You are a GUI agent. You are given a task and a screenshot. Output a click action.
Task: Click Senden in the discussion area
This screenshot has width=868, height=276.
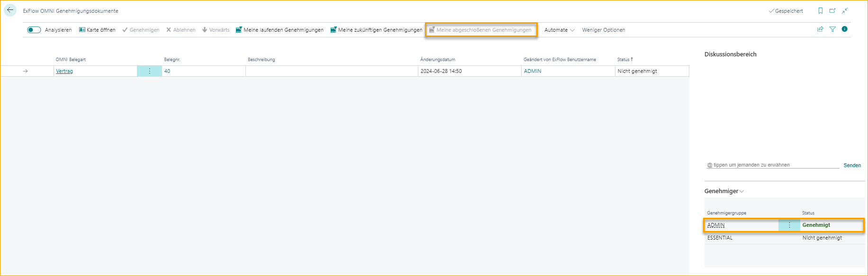click(x=852, y=165)
